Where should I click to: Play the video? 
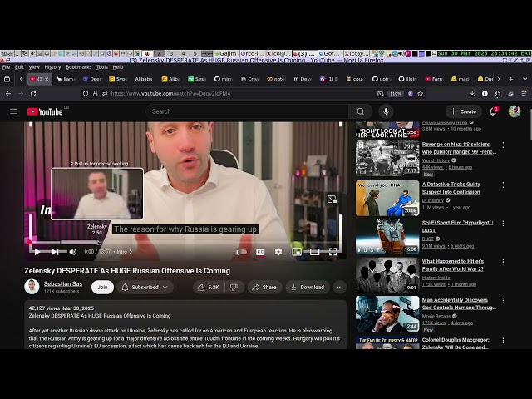[x=37, y=252]
